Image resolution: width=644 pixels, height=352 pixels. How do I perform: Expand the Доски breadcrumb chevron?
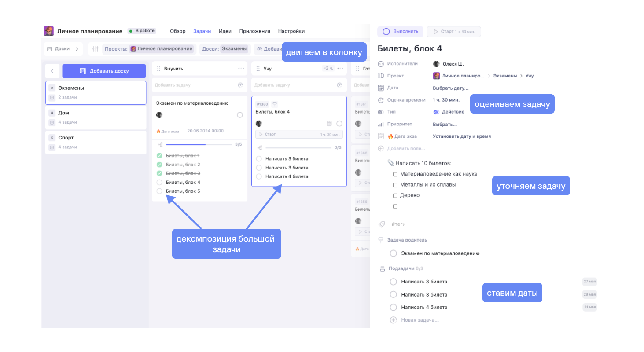pos(77,49)
